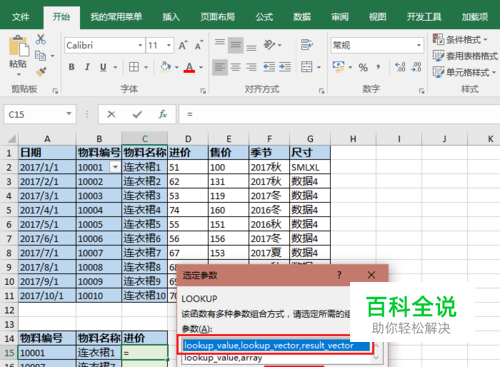The image size is (500, 367).
Task: Open the 审阅 review tab
Action: pyautogui.click(x=340, y=17)
